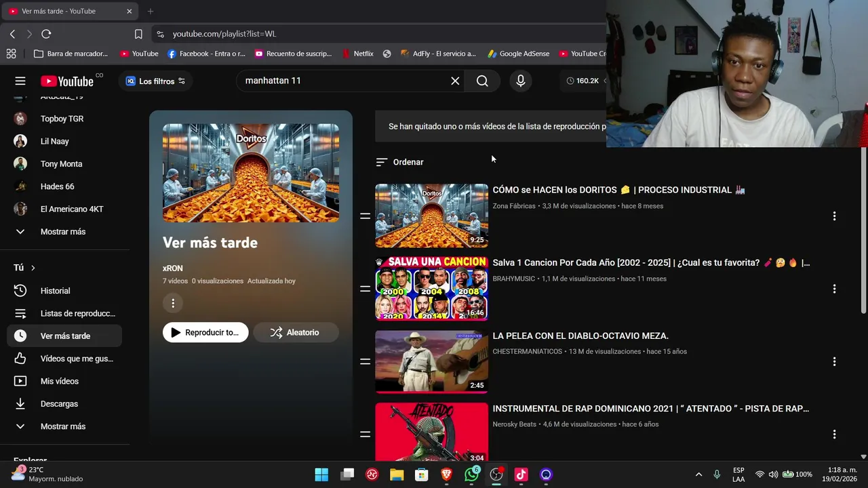Open the Netflix bookmark
Viewport: 868px width, 488px height.
[x=358, y=54]
